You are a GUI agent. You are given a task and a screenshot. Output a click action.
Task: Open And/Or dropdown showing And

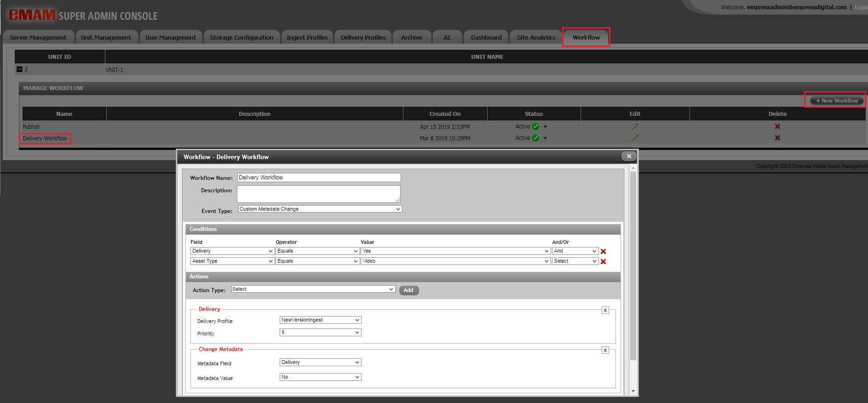[x=575, y=251]
